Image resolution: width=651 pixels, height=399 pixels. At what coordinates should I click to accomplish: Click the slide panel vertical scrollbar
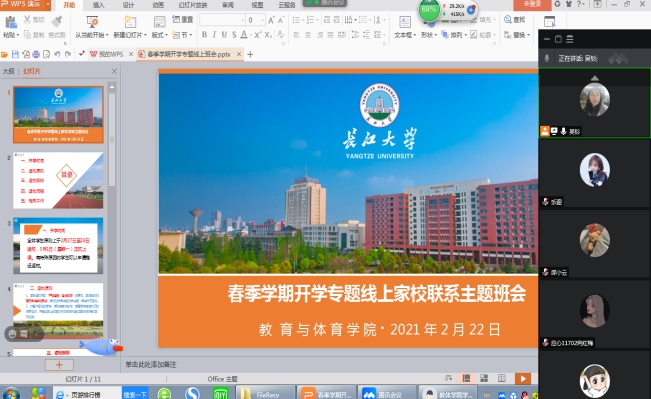coord(112,137)
